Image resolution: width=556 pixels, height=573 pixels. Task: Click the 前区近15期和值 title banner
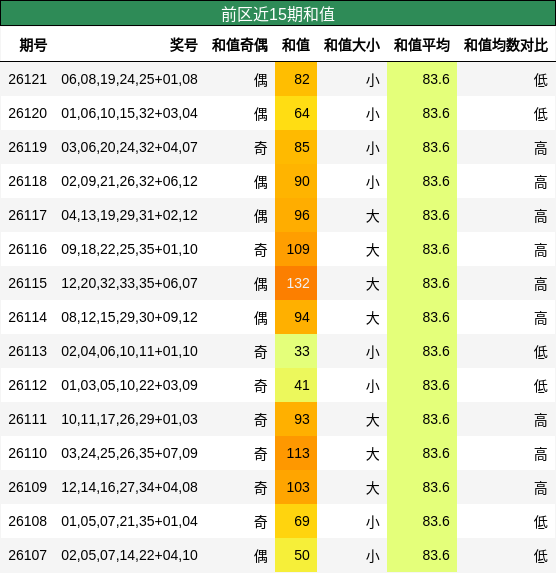pos(278,14)
